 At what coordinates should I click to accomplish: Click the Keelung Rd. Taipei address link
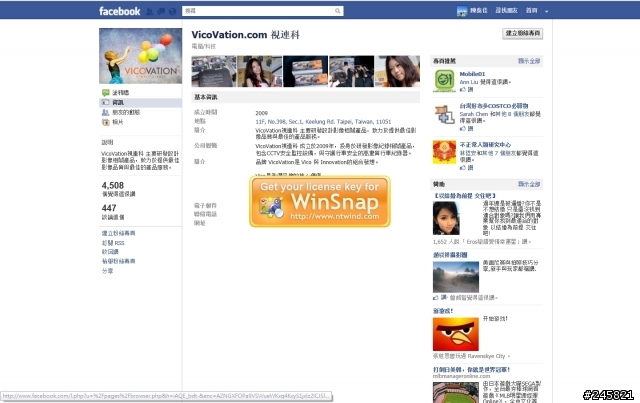pos(323,122)
